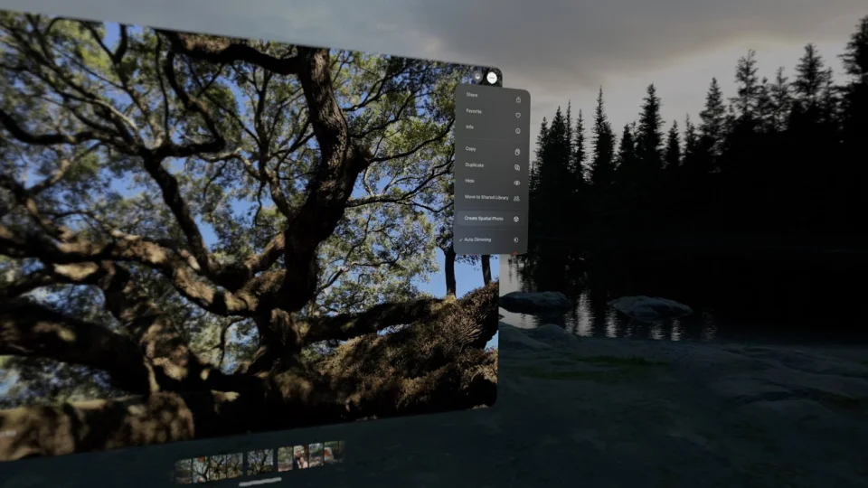The width and height of the screenshot is (868, 488).
Task: Click the white window bar below the filmstrip
Action: [259, 482]
